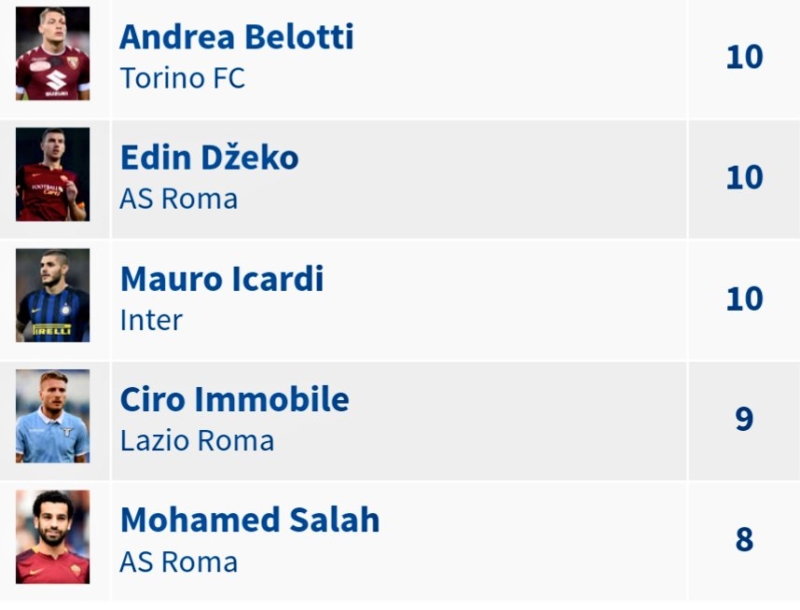Select Edin Džeko's goal count 10
The width and height of the screenshot is (800, 610).
coord(744,178)
